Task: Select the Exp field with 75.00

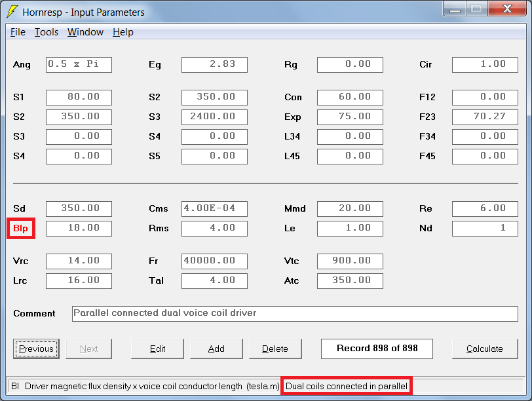Action: click(x=350, y=117)
